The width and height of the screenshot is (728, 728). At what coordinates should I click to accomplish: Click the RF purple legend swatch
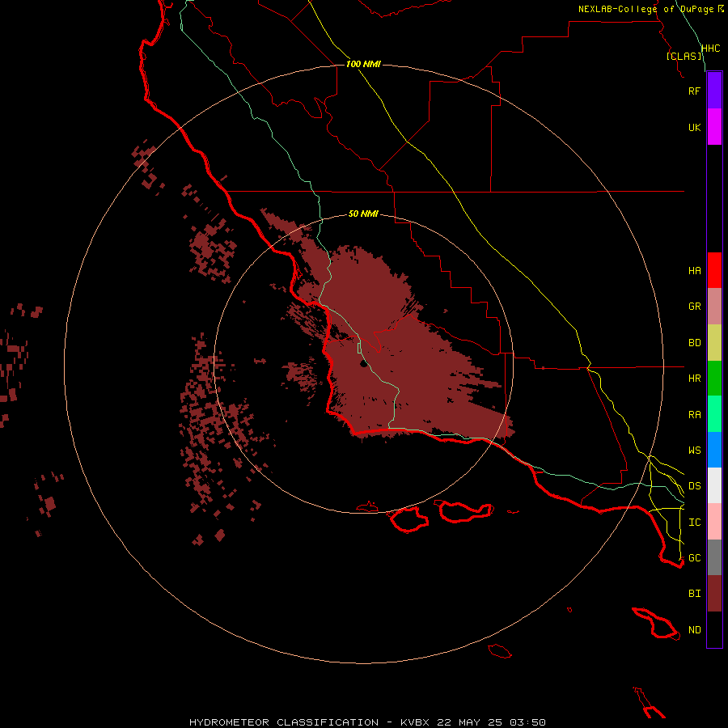point(714,91)
